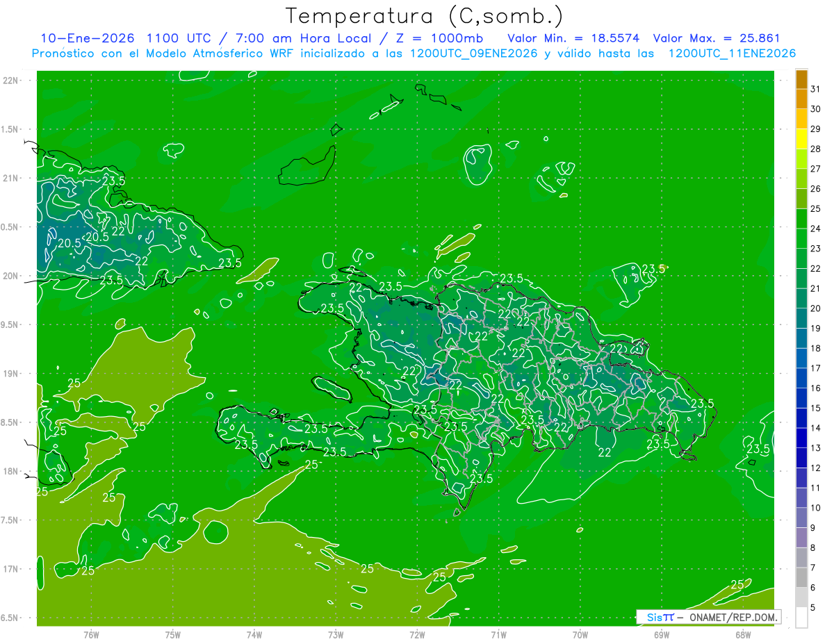This screenshot has height=644, width=834.
Task: Click the valid-until time "1200UTC_11ENE2026"
Action: (732, 53)
